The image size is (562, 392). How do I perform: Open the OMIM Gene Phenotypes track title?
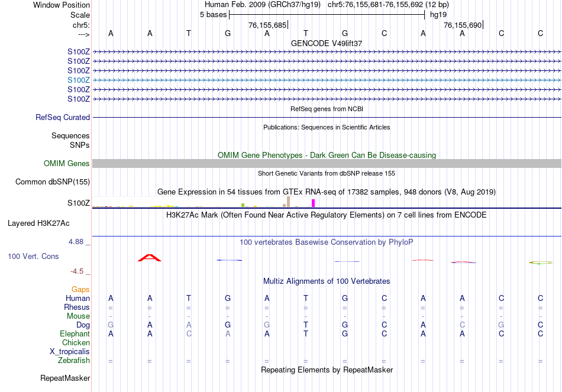[327, 155]
